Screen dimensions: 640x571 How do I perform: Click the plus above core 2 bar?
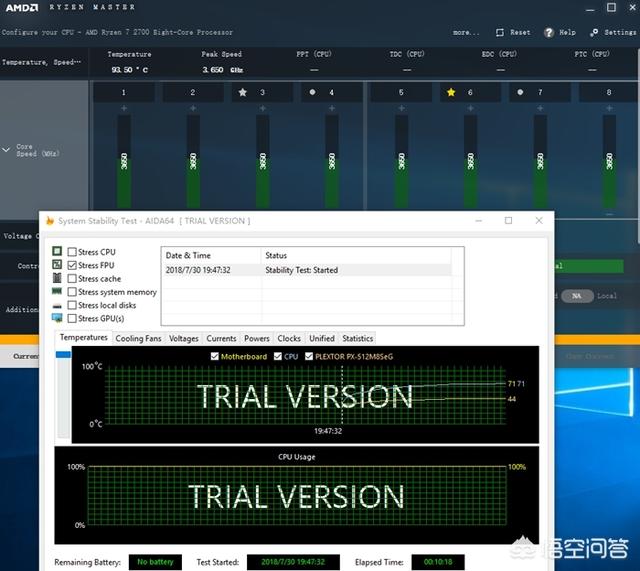[x=193, y=108]
